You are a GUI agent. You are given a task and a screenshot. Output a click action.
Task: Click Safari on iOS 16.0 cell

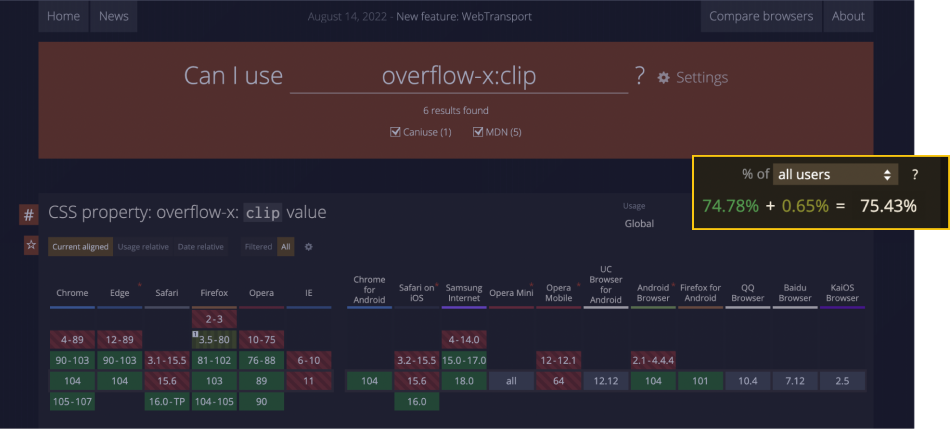point(417,402)
